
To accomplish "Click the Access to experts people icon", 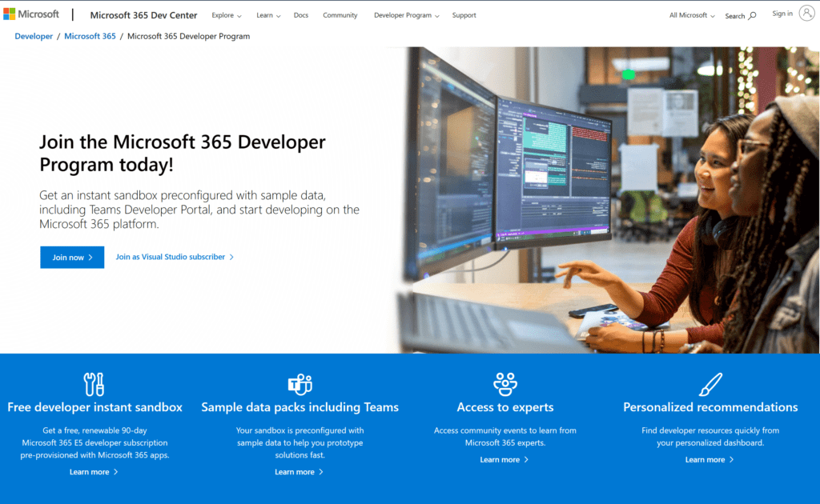I will (505, 384).
